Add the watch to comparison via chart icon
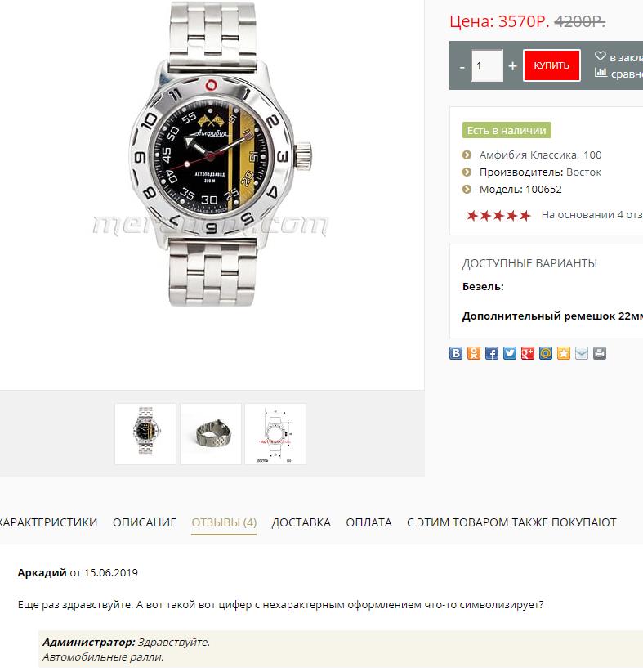The image size is (643, 672). tap(601, 73)
